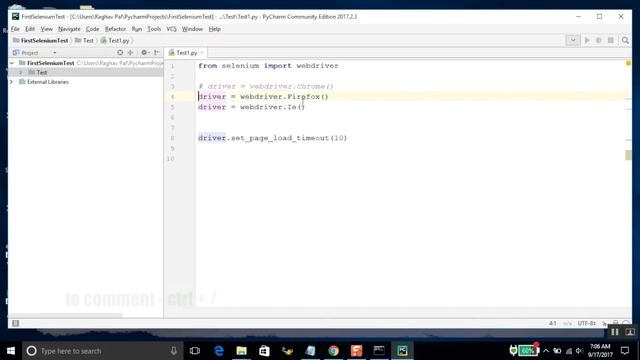The image size is (640, 360).
Task: Click the UTF-8 encoding selector
Action: coord(587,323)
